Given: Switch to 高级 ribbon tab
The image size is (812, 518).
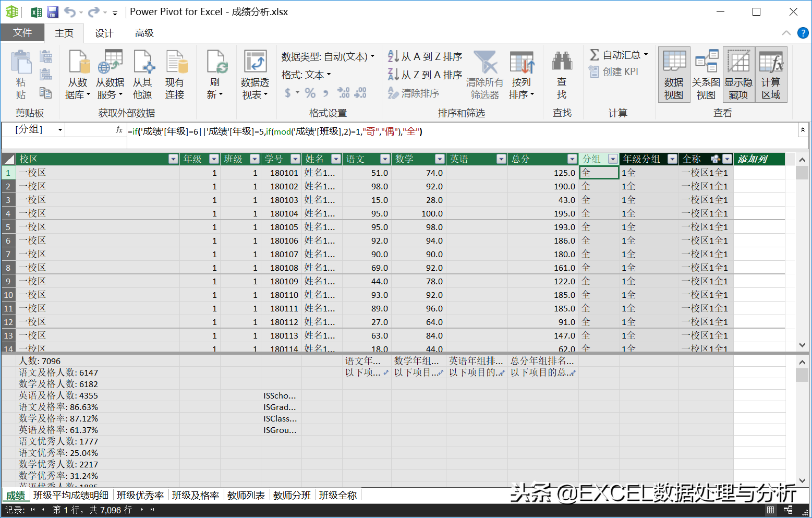Looking at the screenshot, I should (144, 33).
